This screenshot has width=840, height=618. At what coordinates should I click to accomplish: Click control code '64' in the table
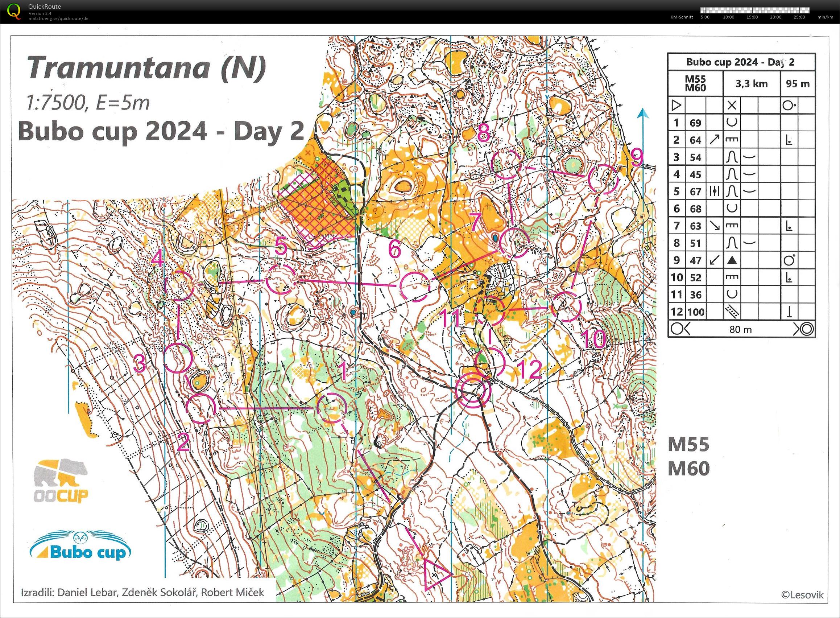click(696, 140)
